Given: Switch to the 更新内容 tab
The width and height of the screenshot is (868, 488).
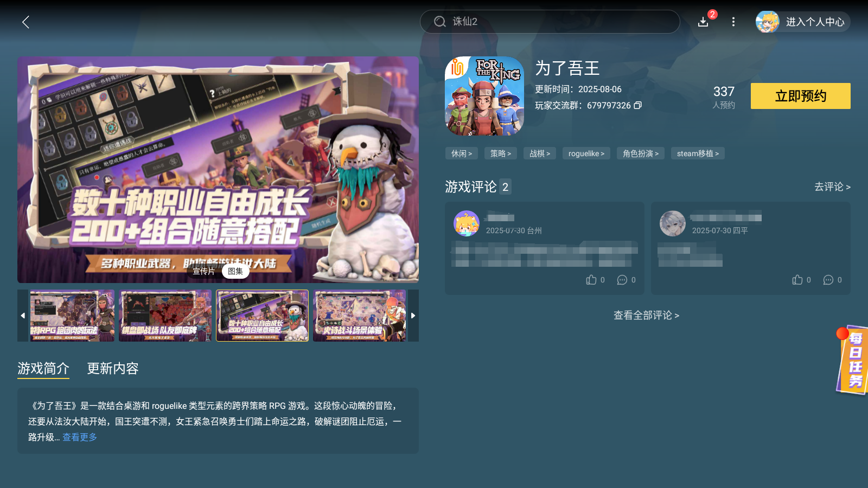Looking at the screenshot, I should click(113, 369).
